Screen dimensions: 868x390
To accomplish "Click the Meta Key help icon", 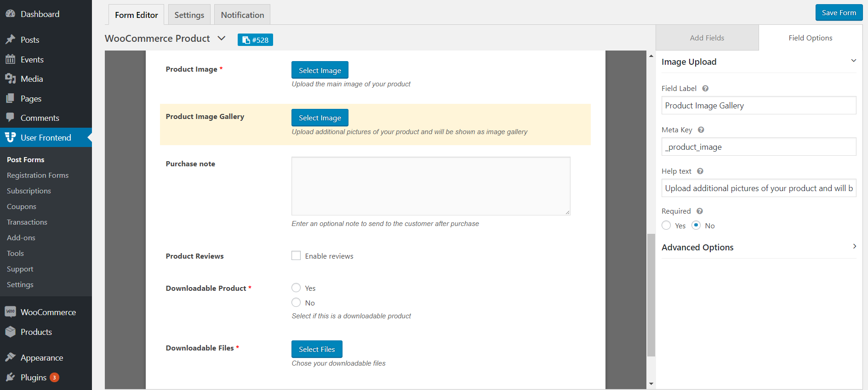I will 701,130.
